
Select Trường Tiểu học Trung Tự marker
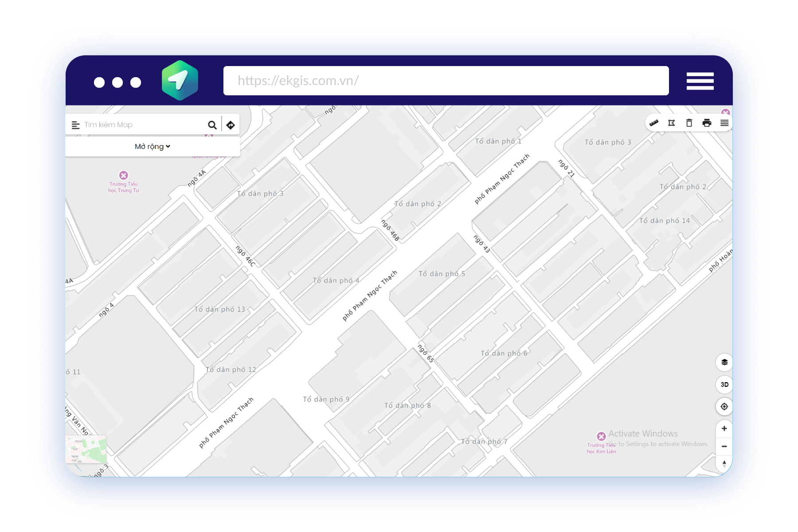click(x=124, y=175)
